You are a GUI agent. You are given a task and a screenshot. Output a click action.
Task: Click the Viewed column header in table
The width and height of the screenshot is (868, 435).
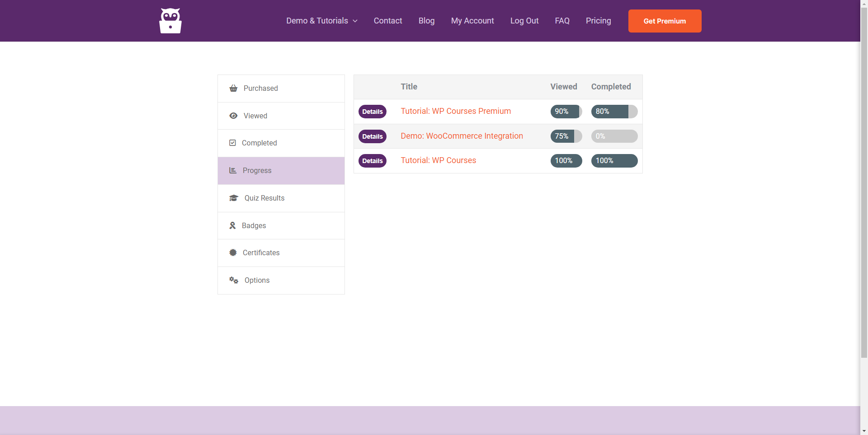(x=564, y=87)
